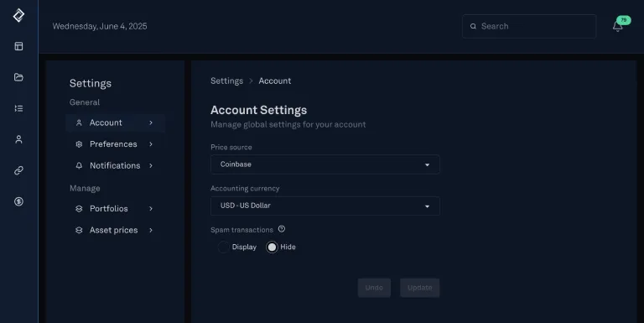The height and width of the screenshot is (323, 644).
Task: Expand the Account chevron arrow
Action: [151, 122]
